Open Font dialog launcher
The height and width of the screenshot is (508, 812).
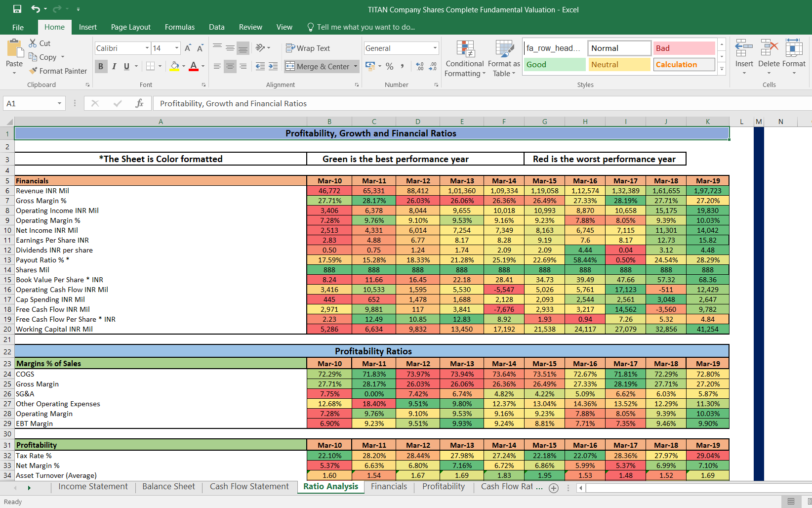[203, 85]
